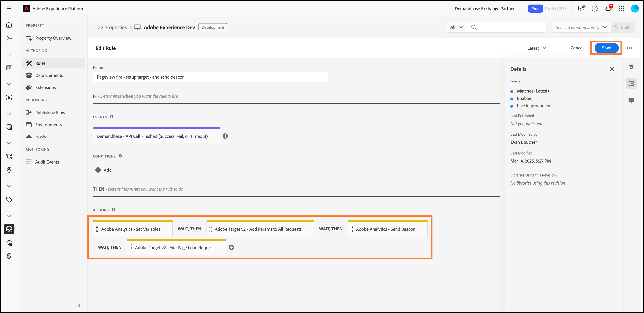This screenshot has width=644, height=313.
Task: Click the rule Name input field
Action: [x=210, y=77]
